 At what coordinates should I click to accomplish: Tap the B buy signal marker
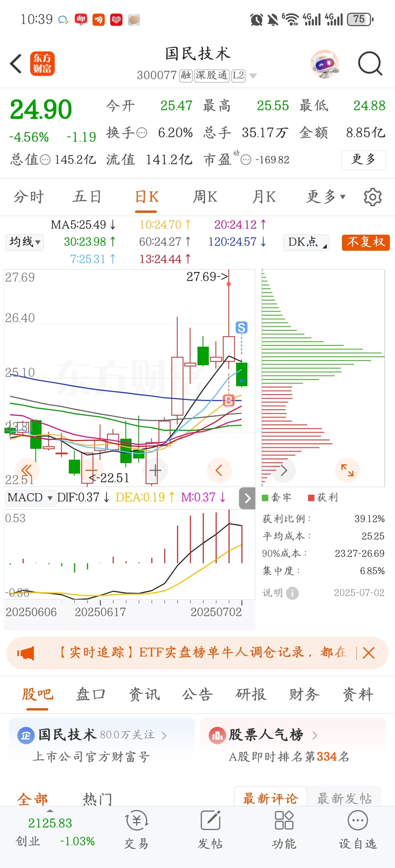(x=229, y=400)
